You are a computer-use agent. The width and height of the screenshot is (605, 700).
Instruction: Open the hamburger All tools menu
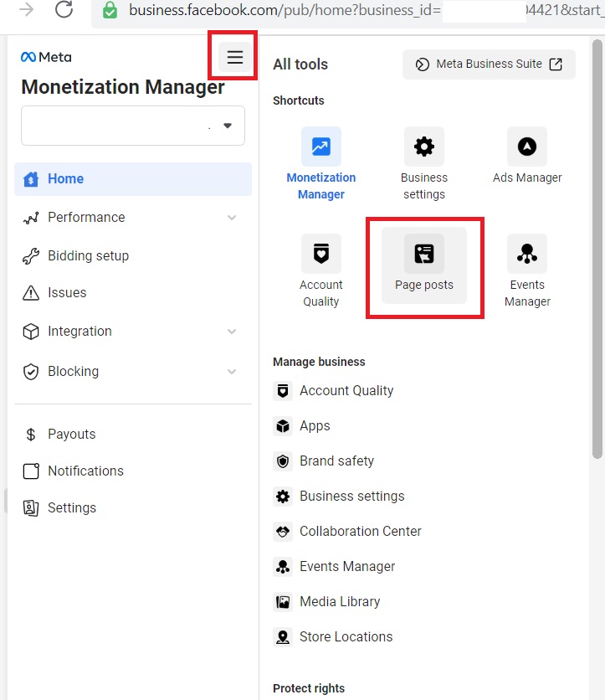(x=234, y=57)
